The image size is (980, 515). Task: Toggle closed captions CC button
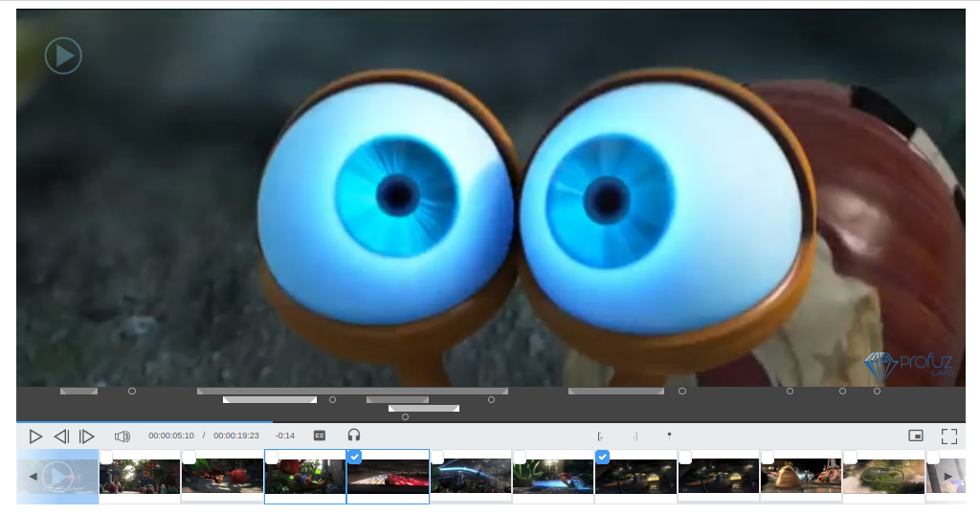tap(320, 436)
